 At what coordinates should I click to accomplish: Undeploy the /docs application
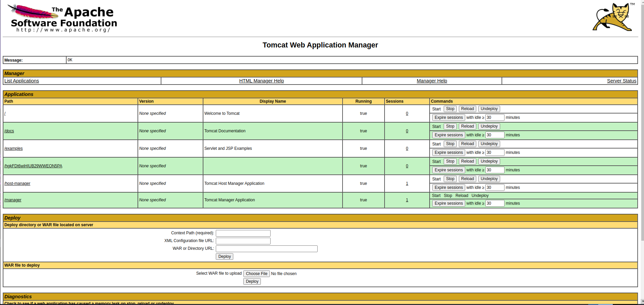pos(489,126)
